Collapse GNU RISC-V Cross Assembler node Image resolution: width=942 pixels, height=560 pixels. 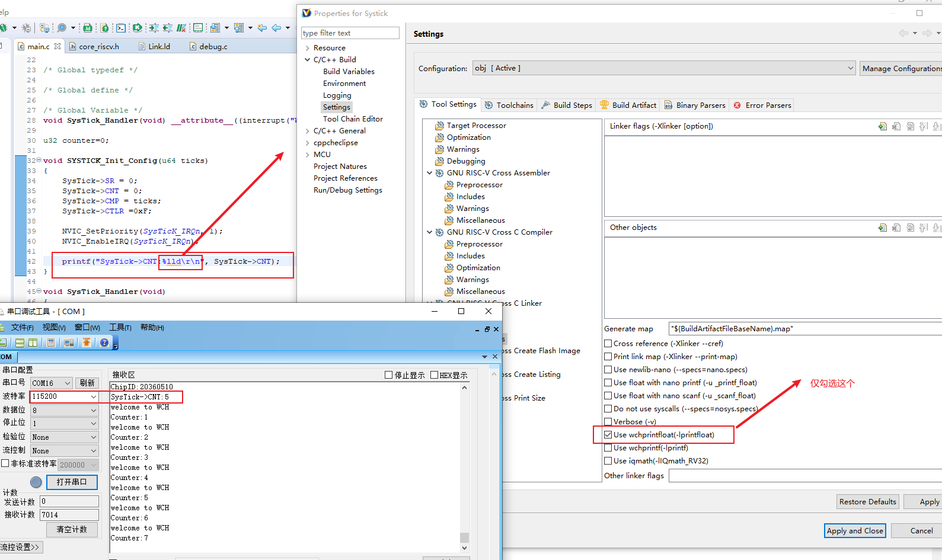pyautogui.click(x=430, y=173)
